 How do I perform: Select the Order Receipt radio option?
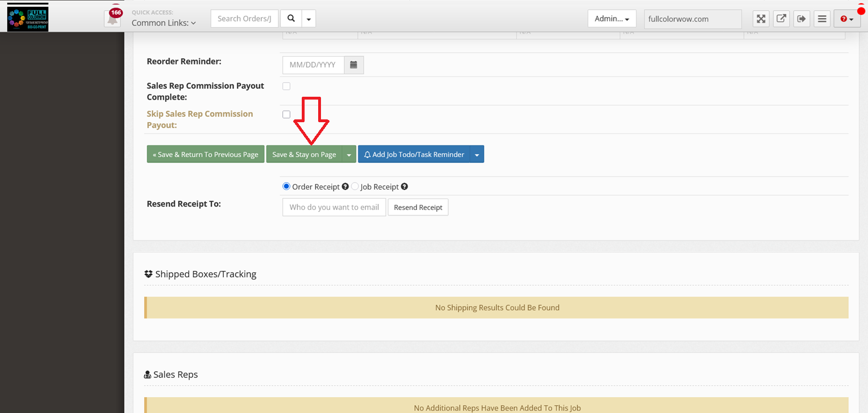(x=287, y=187)
